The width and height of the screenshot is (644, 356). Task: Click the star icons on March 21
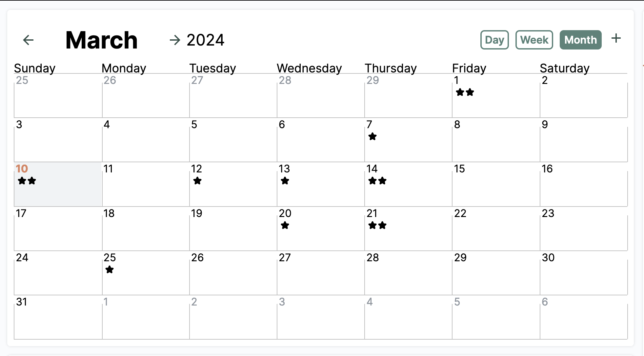(377, 226)
